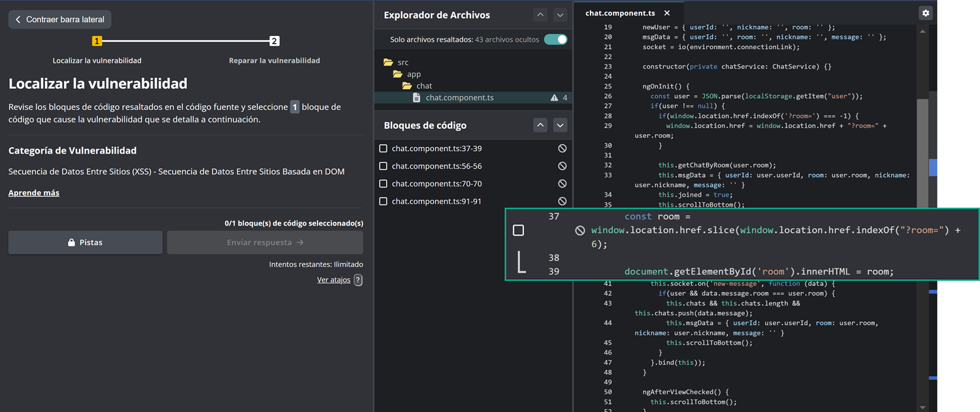Go to step 2 Reparar la vulnerabilidad
The width and height of the screenshot is (980, 412).
tap(274, 41)
